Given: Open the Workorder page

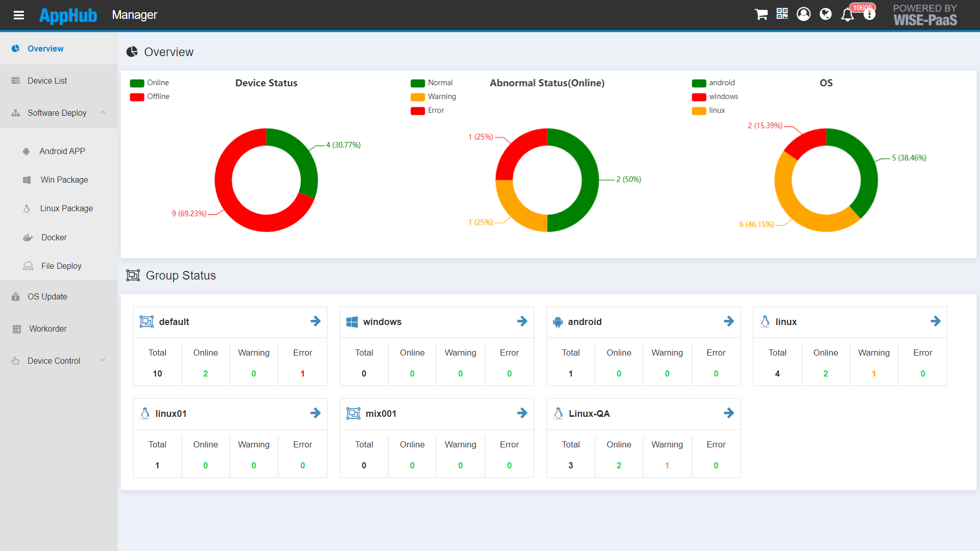Looking at the screenshot, I should coord(46,329).
